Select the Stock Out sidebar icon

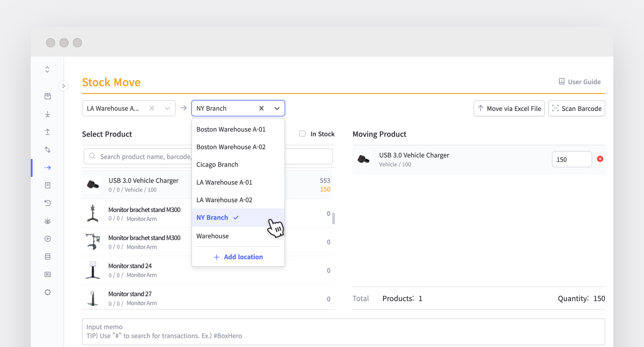[47, 131]
